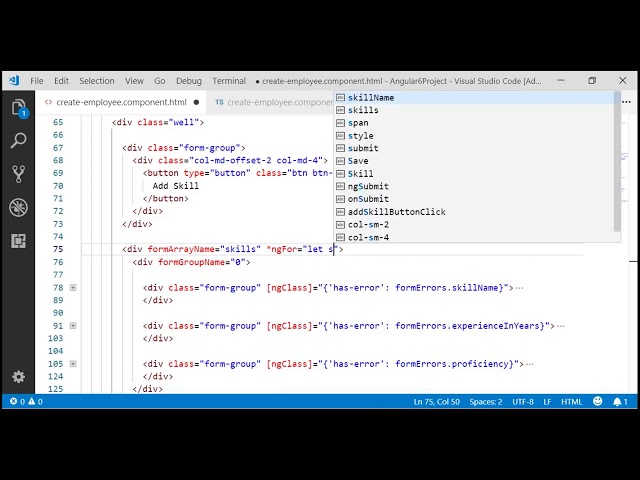
Task: Expand the folded block at line 78
Action: (73, 288)
